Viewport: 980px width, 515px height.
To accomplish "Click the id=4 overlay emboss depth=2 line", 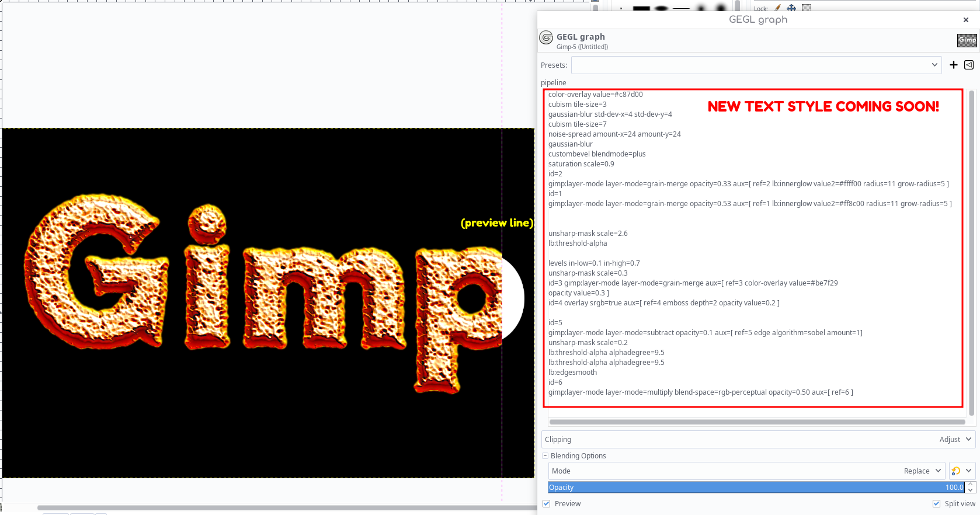I will click(664, 303).
